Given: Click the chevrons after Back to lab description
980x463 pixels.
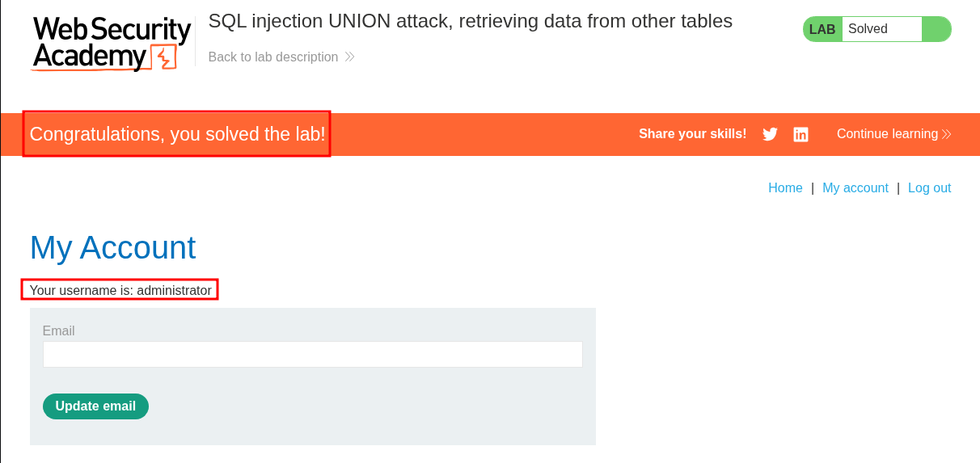Looking at the screenshot, I should pos(349,57).
